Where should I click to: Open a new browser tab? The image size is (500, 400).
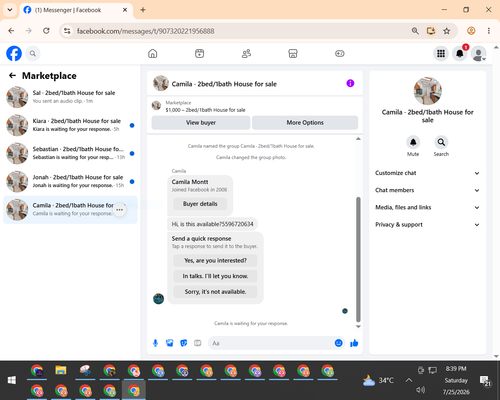click(143, 10)
